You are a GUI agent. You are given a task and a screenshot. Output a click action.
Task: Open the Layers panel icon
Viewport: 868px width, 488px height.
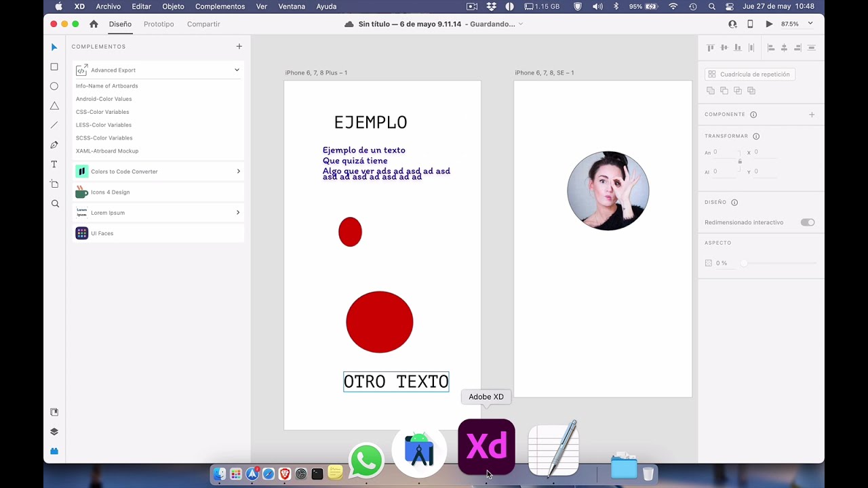(54, 432)
